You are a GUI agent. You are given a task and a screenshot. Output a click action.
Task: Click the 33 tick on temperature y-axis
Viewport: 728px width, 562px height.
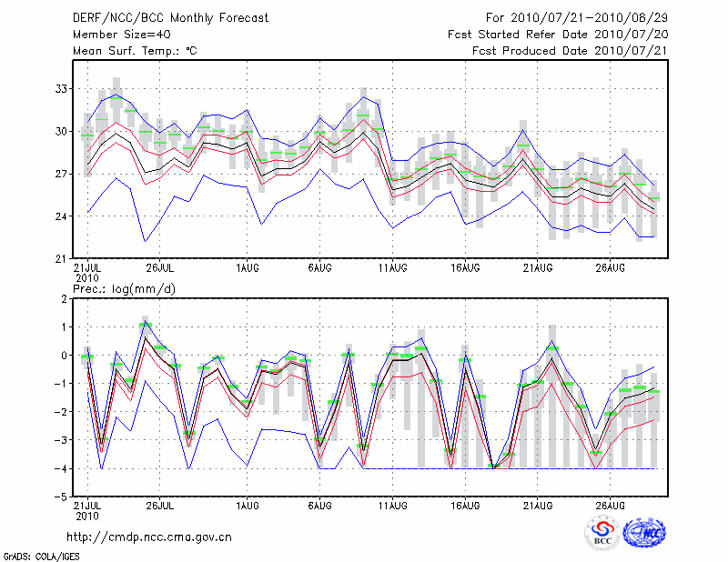61,89
